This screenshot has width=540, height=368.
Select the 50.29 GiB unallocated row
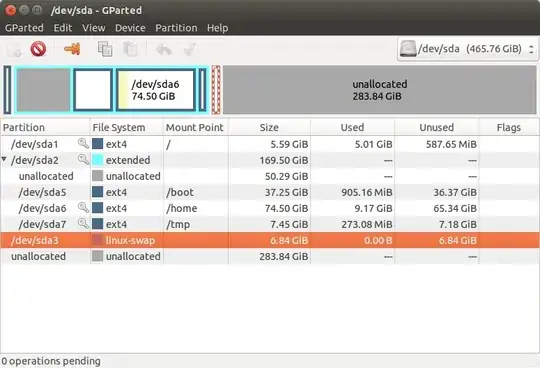click(270, 176)
